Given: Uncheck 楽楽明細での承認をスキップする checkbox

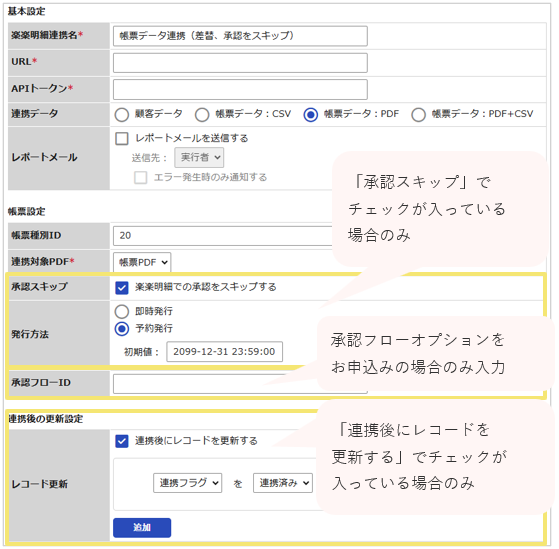Looking at the screenshot, I should coord(122,287).
